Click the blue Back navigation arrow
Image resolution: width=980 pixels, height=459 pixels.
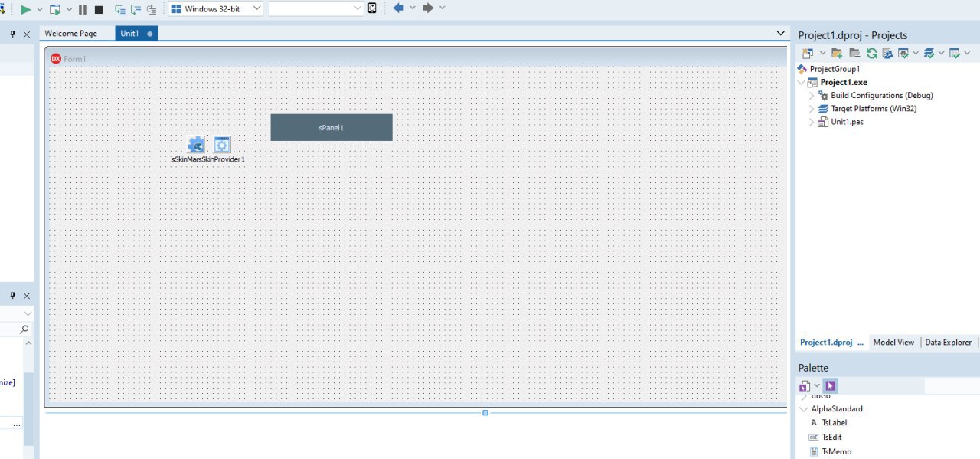(x=398, y=8)
